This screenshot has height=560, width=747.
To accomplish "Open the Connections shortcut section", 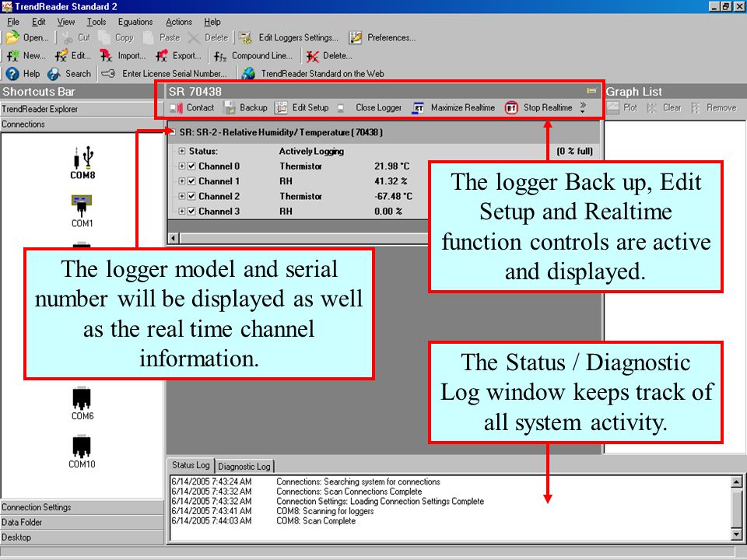I will (x=82, y=124).
